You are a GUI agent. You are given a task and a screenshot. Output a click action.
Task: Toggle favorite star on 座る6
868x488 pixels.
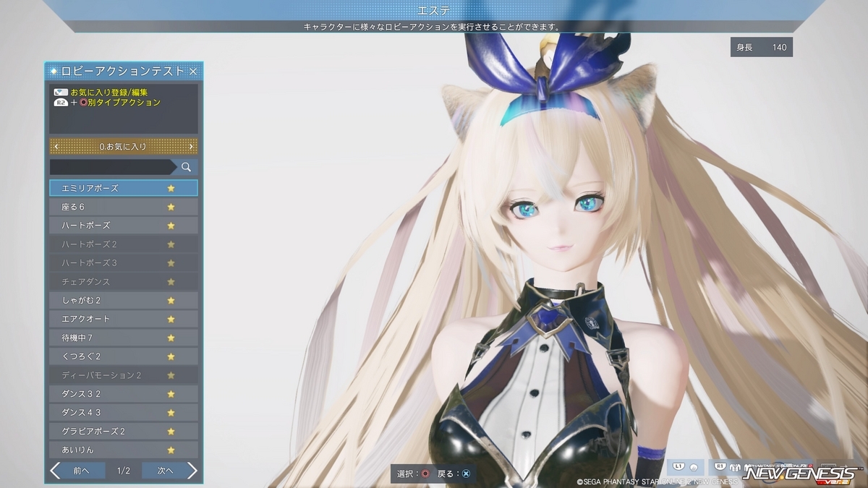click(171, 207)
